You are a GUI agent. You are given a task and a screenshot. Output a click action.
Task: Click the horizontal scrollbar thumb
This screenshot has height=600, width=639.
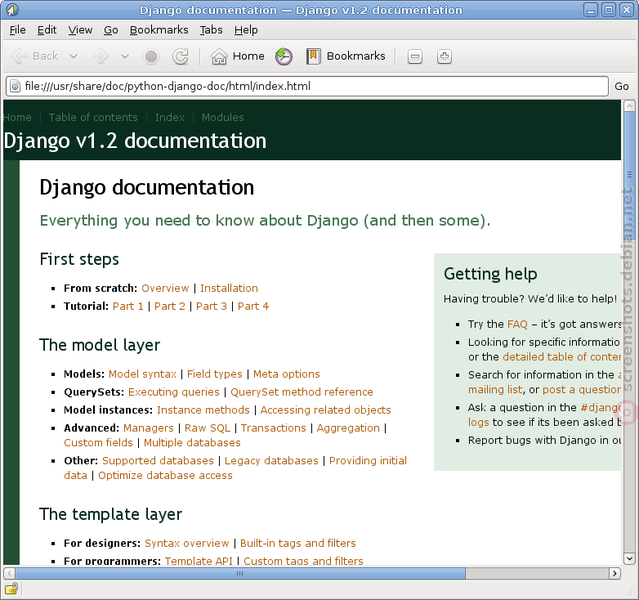pyautogui.click(x=240, y=574)
